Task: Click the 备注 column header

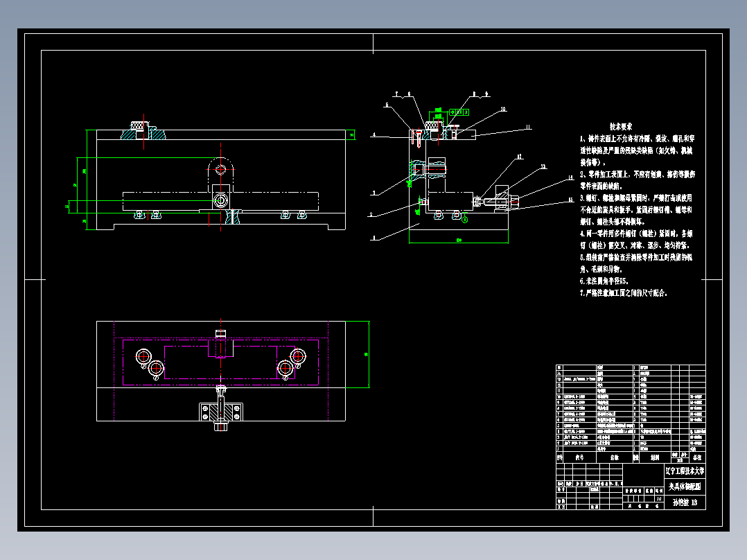Action: [697, 457]
